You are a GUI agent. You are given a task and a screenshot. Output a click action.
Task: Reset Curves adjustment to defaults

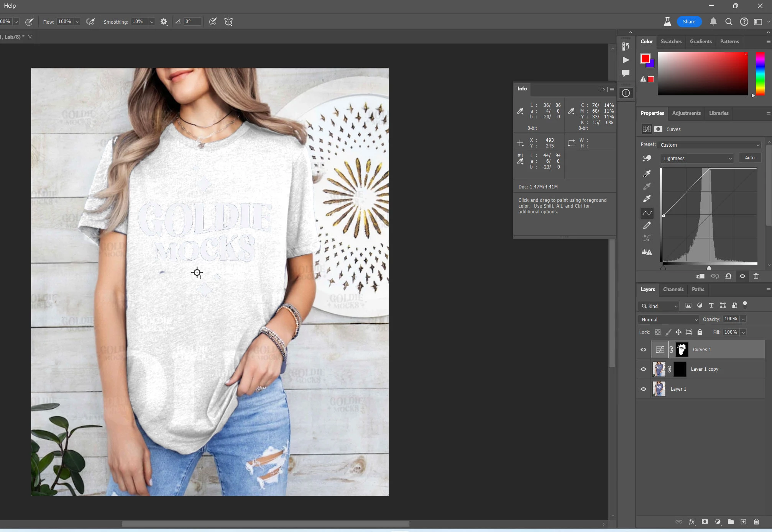point(728,276)
